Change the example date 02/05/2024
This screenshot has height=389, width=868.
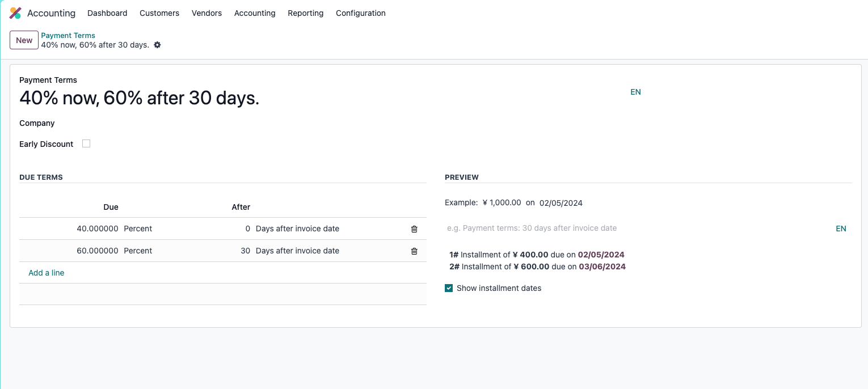(x=561, y=202)
